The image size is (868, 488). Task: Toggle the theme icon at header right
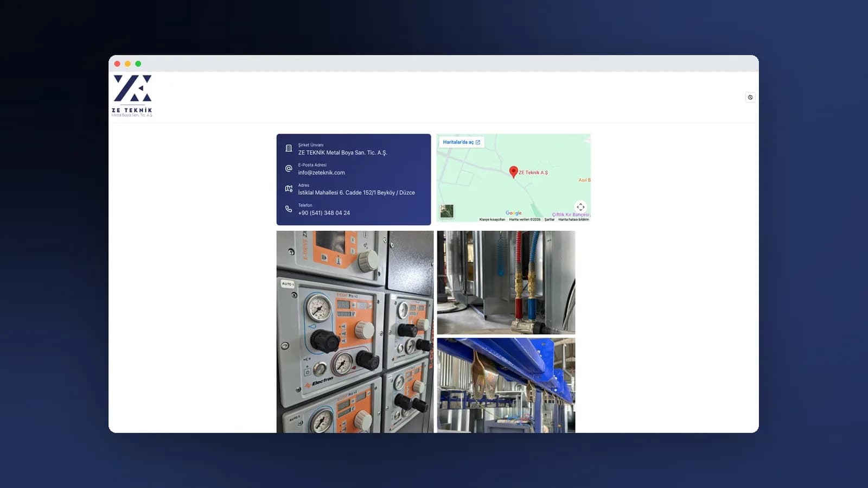tap(750, 97)
